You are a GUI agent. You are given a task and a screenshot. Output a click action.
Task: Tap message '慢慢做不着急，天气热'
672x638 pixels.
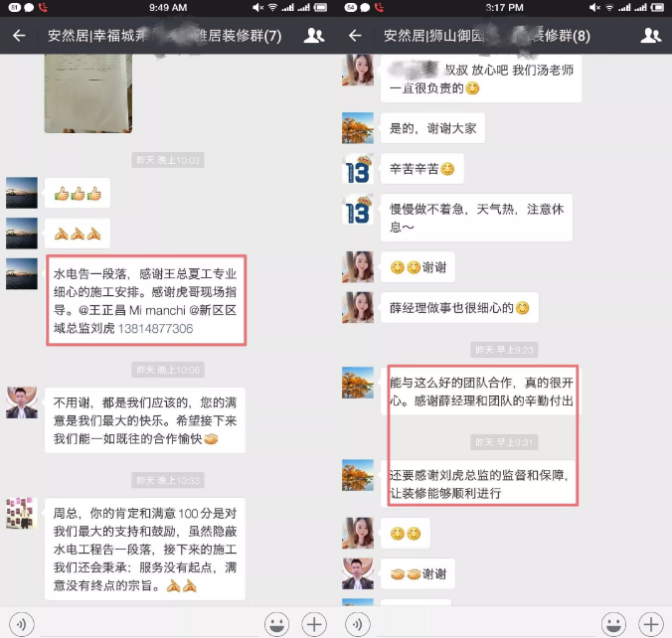(476, 218)
